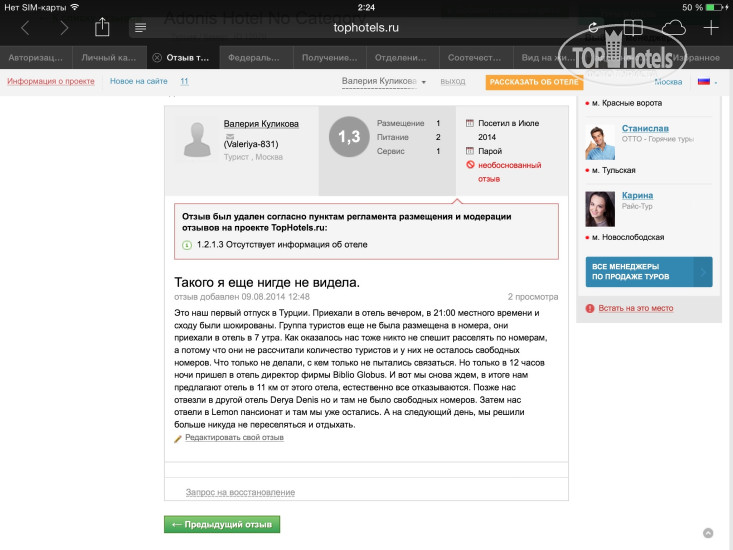This screenshot has width=733, height=550.
Task: Open the Safari share sheet icon
Action: [102, 27]
